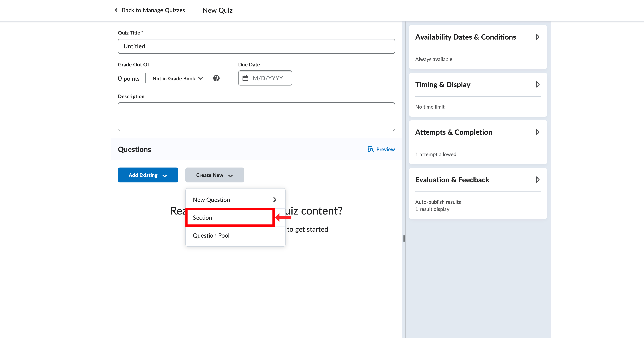
Task: Click the panel resize divider handle
Action: [404, 238]
